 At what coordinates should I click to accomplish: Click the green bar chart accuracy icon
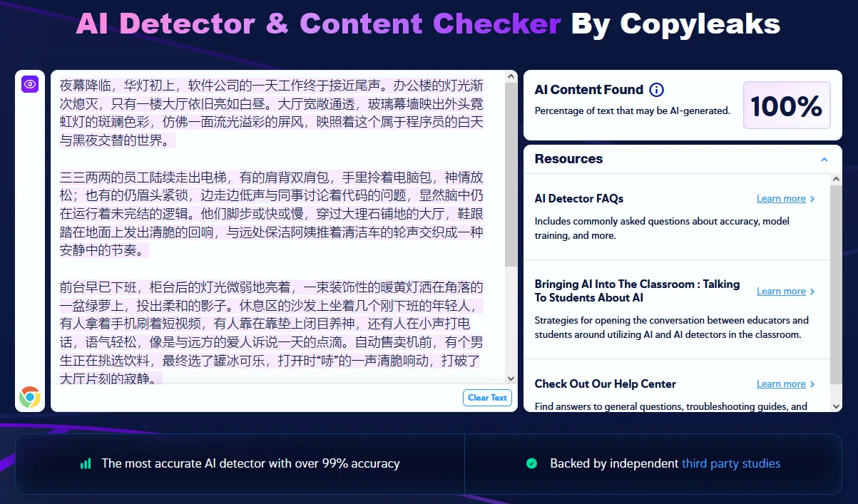tap(86, 463)
